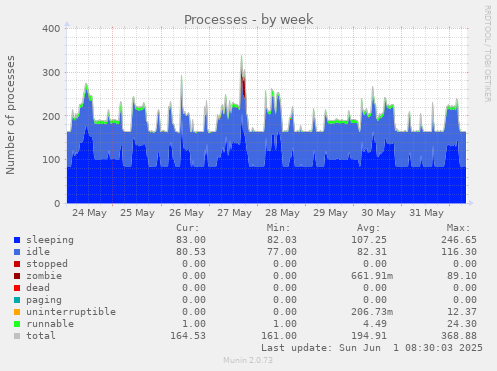
Task: Click the 'Processes - by week' title
Action: point(249,19)
